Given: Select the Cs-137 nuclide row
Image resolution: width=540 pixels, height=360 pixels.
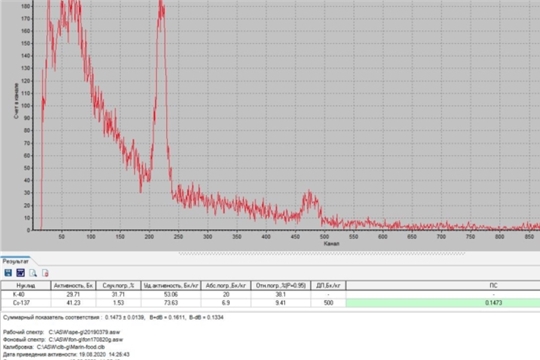Looking at the screenshot, I should click(x=270, y=303).
